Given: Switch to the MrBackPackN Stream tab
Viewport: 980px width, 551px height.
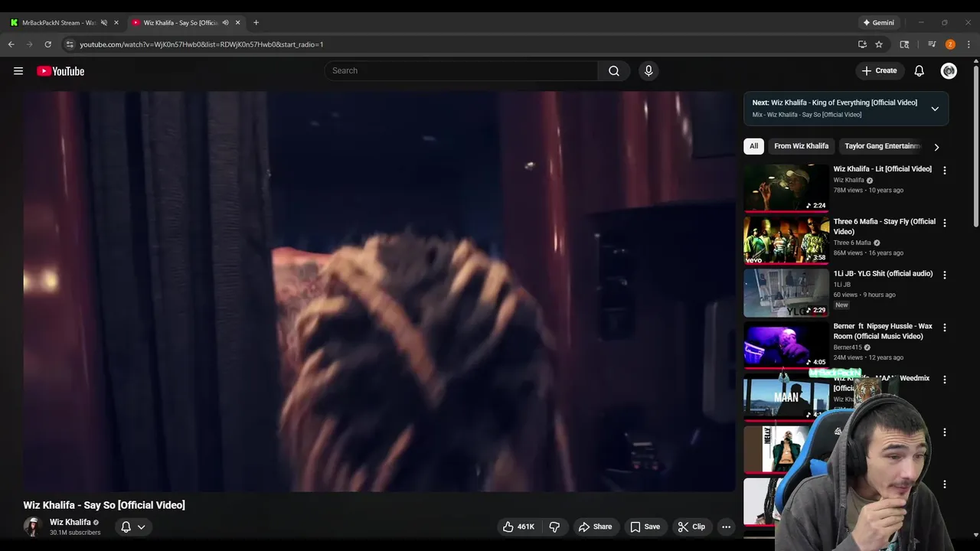Looking at the screenshot, I should [59, 22].
